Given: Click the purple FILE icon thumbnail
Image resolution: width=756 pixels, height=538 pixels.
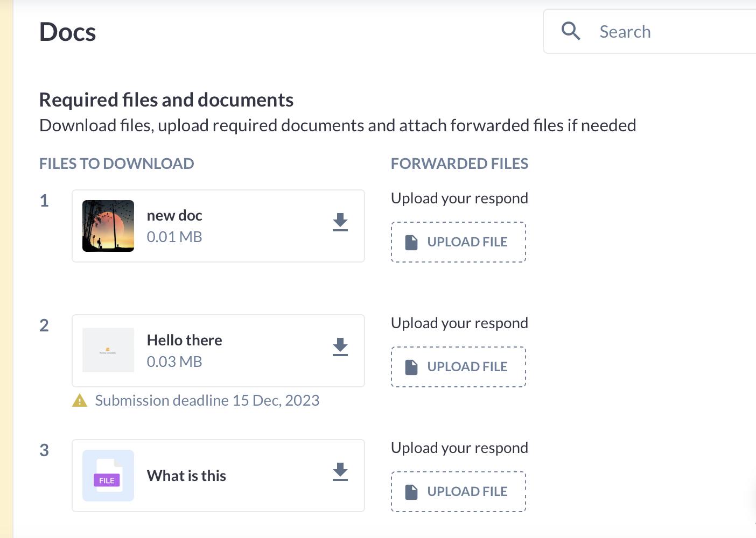Looking at the screenshot, I should (108, 476).
